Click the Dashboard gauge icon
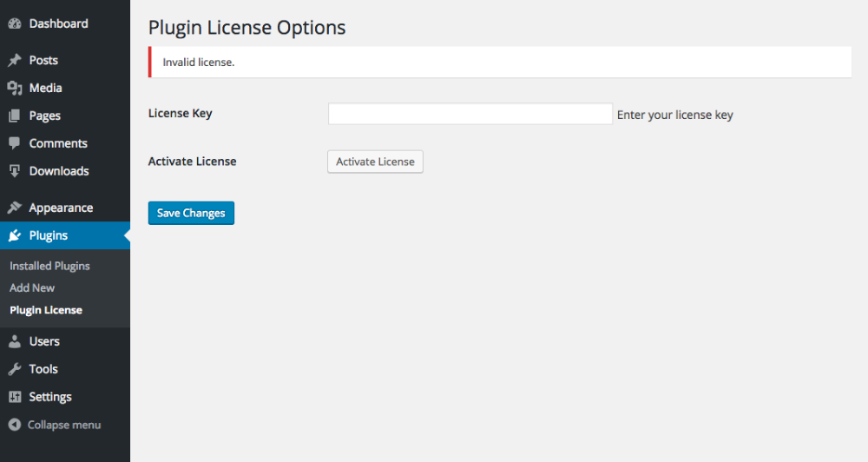The width and height of the screenshot is (868, 462). (15, 24)
